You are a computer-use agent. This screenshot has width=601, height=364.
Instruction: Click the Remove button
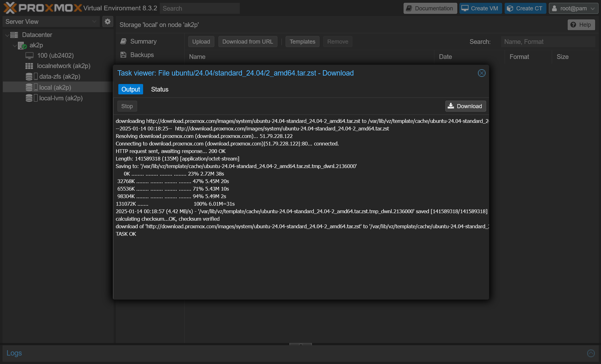click(x=338, y=42)
